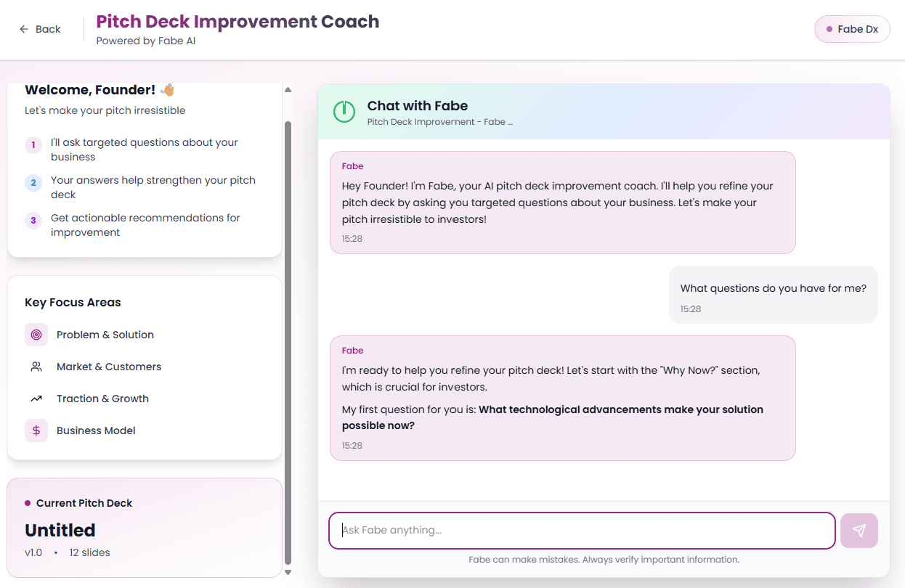Image resolution: width=905 pixels, height=588 pixels.
Task: Click the Market & Customers people icon
Action: [36, 367]
